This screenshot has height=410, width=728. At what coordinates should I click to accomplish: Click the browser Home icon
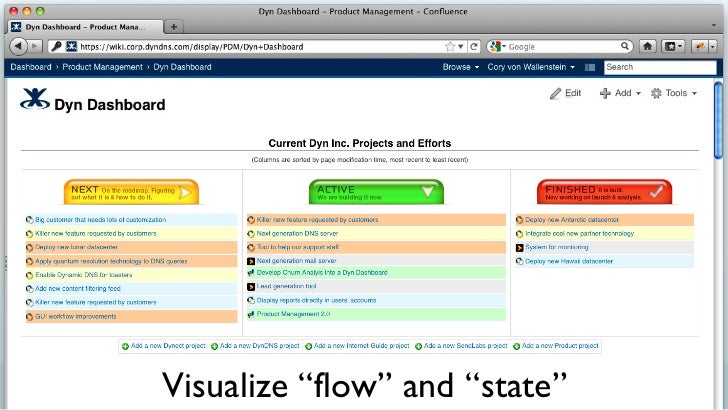pos(647,46)
